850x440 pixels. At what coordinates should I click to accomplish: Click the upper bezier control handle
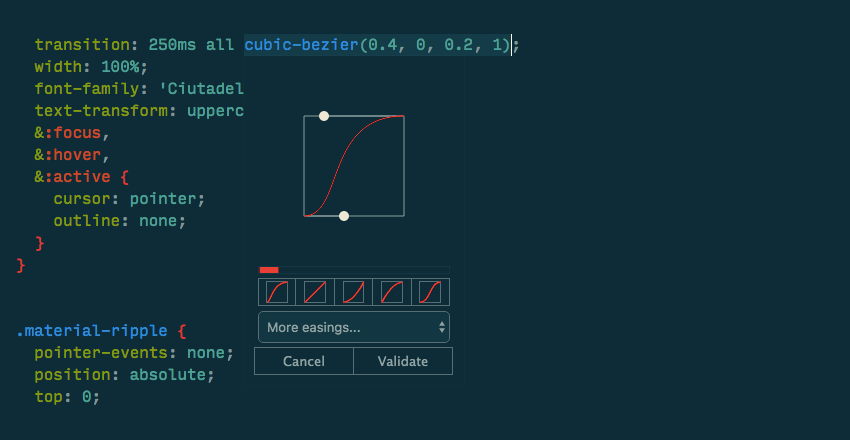(x=324, y=116)
